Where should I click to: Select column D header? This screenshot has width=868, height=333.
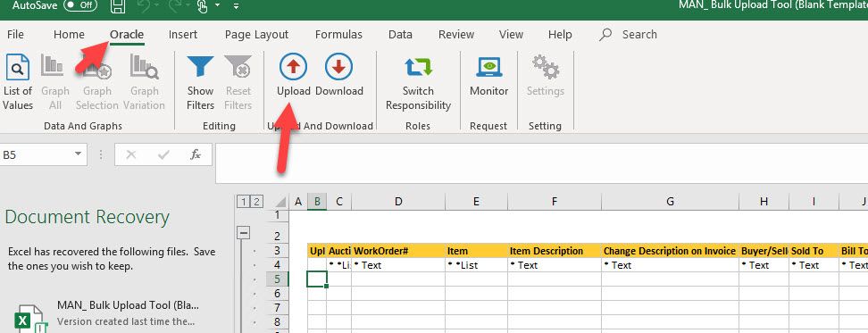pos(398,202)
